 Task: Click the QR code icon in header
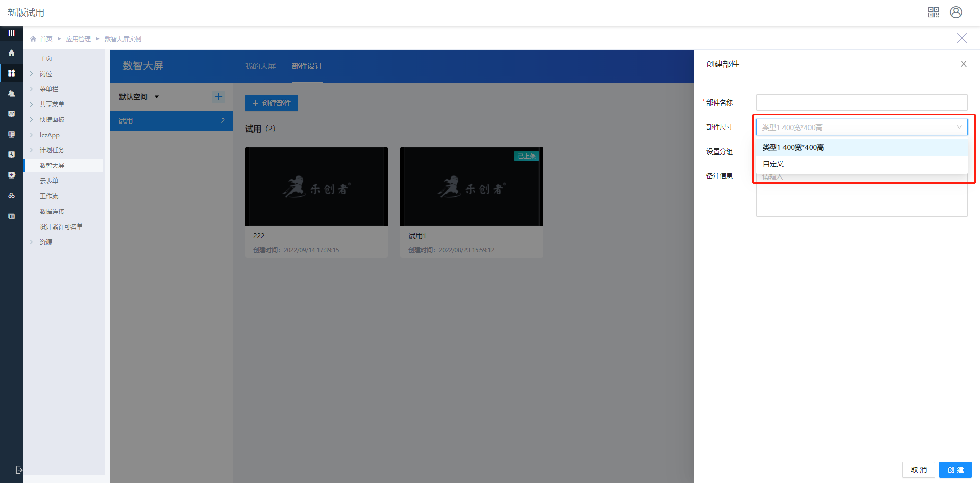coord(933,12)
